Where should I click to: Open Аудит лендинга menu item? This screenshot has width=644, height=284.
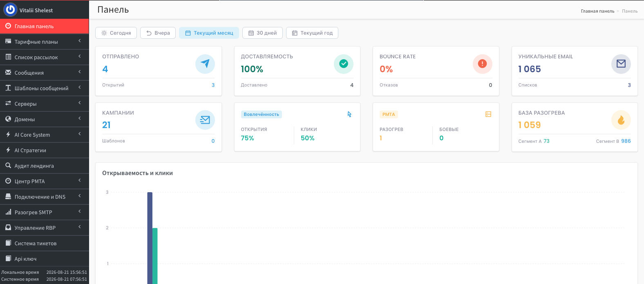(x=45, y=166)
